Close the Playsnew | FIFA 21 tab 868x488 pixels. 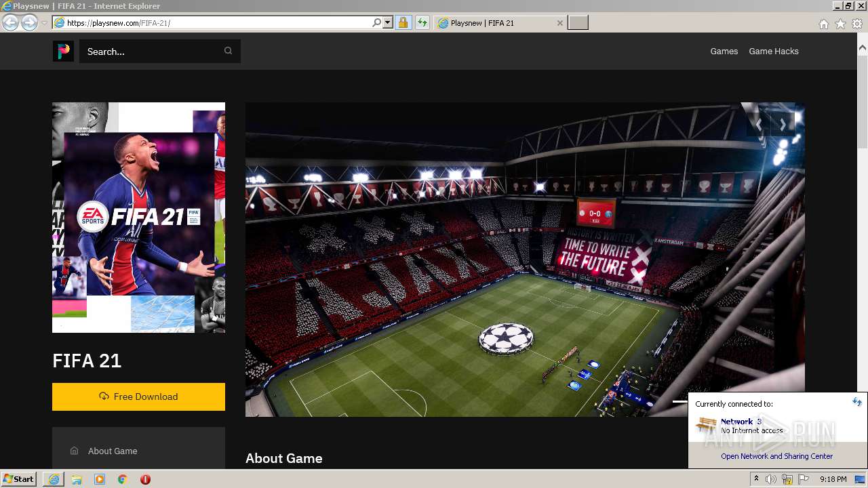(x=559, y=23)
